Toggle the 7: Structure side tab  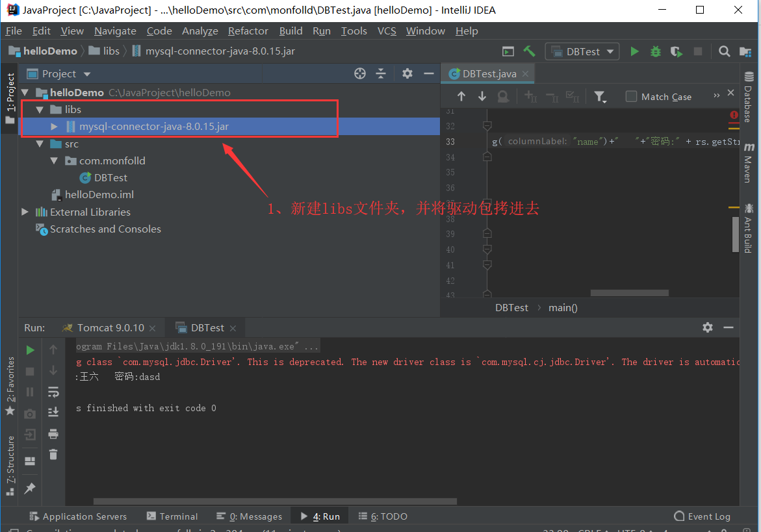[10, 466]
